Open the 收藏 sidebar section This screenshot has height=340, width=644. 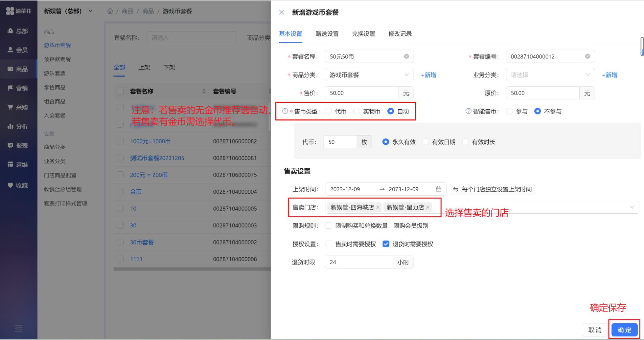[18, 185]
